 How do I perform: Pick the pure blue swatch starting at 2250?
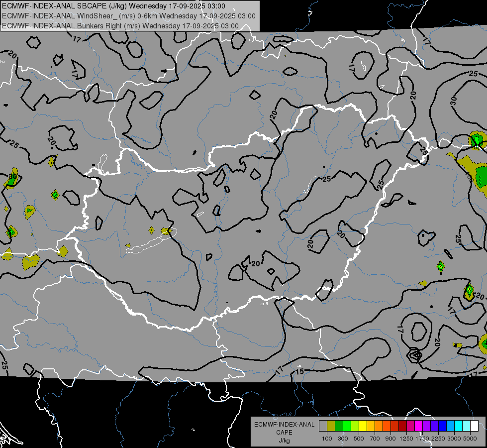[443, 426]
